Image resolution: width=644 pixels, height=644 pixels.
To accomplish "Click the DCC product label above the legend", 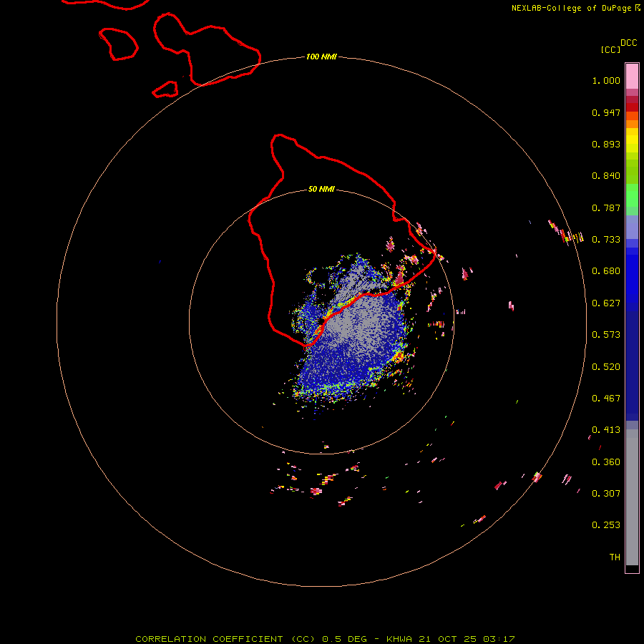I will 629,43.
